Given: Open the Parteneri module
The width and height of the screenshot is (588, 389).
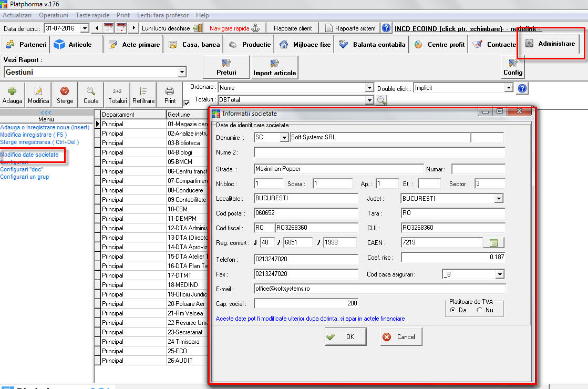Looking at the screenshot, I should click(x=26, y=44).
